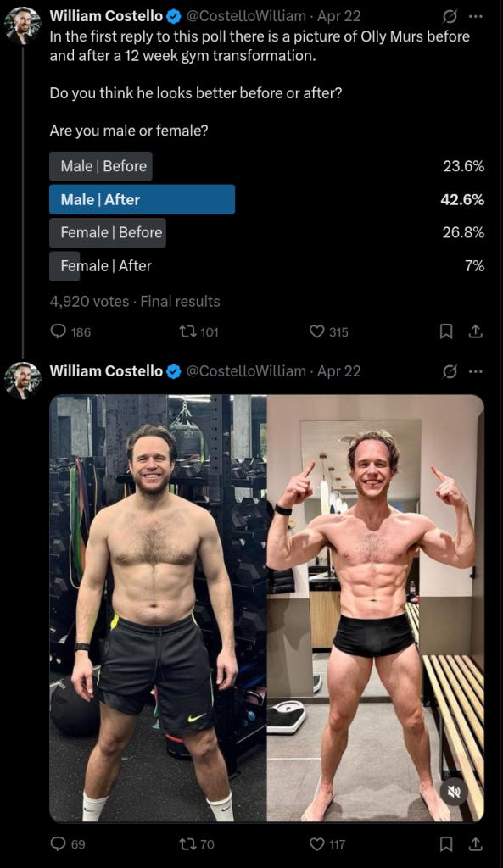Reply to the photo tweet with 69 replies
The height and width of the screenshot is (868, 503).
pyautogui.click(x=68, y=843)
